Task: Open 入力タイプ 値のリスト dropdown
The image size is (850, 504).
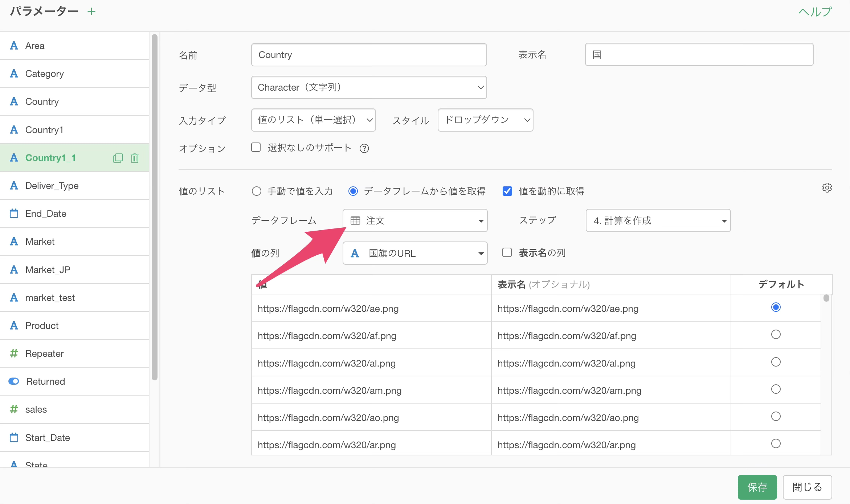Action: 313,120
